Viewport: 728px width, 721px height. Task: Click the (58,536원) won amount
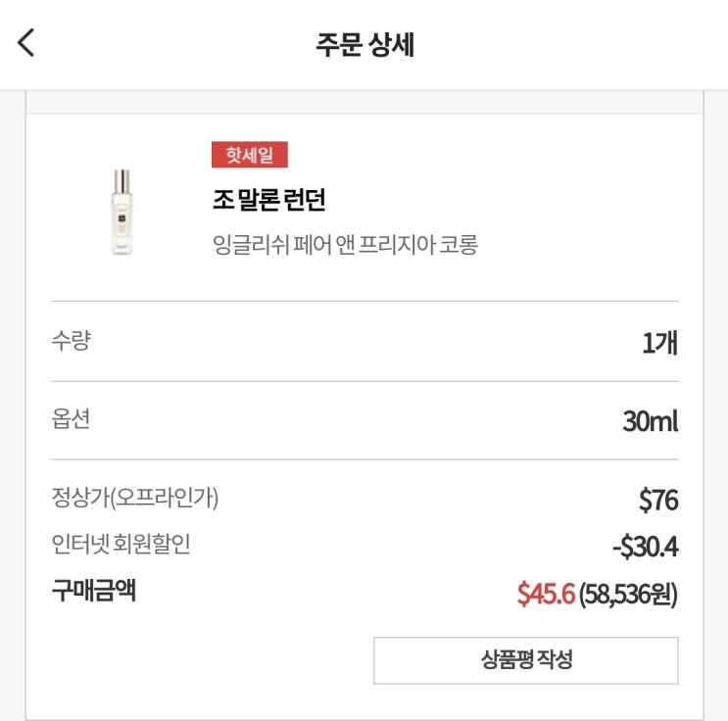tap(628, 594)
